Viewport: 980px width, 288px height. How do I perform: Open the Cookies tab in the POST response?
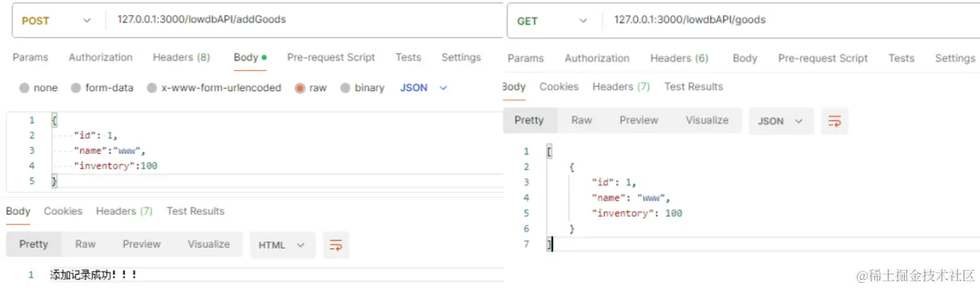(63, 211)
